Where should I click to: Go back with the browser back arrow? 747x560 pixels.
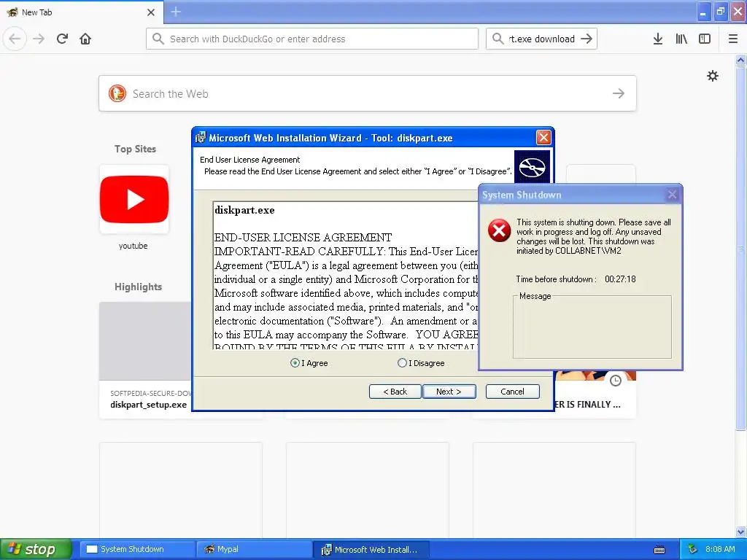15,39
